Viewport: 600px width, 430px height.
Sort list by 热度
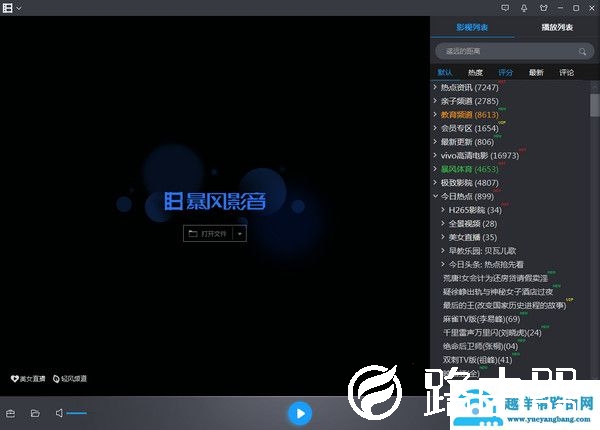(x=475, y=72)
